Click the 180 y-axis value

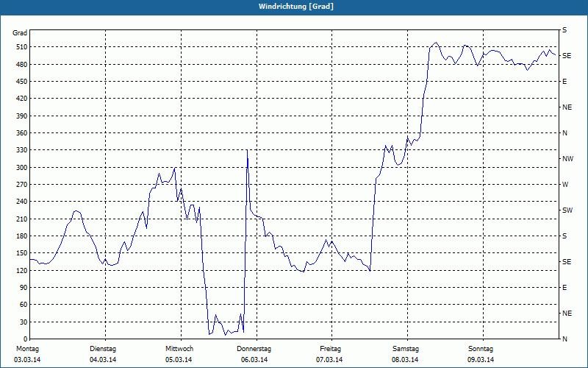22,236
